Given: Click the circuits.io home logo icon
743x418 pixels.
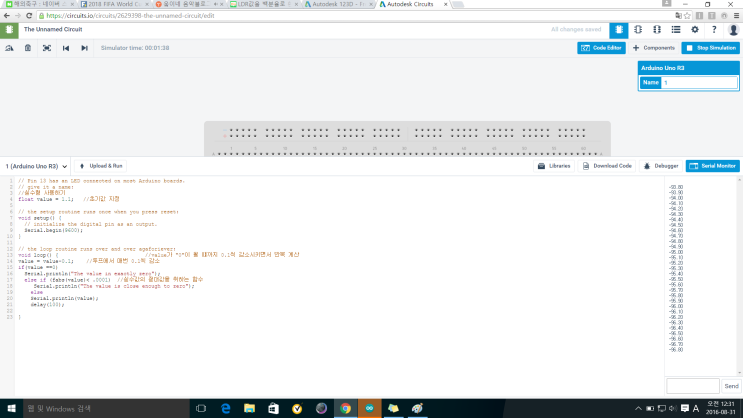Looking at the screenshot, I should coord(9,30).
